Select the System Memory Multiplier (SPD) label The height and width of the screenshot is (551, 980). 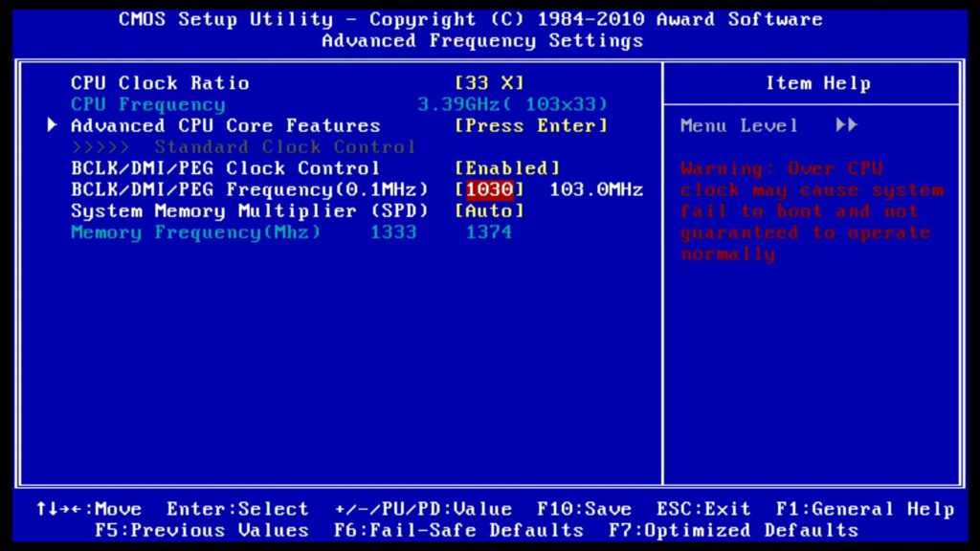(249, 210)
